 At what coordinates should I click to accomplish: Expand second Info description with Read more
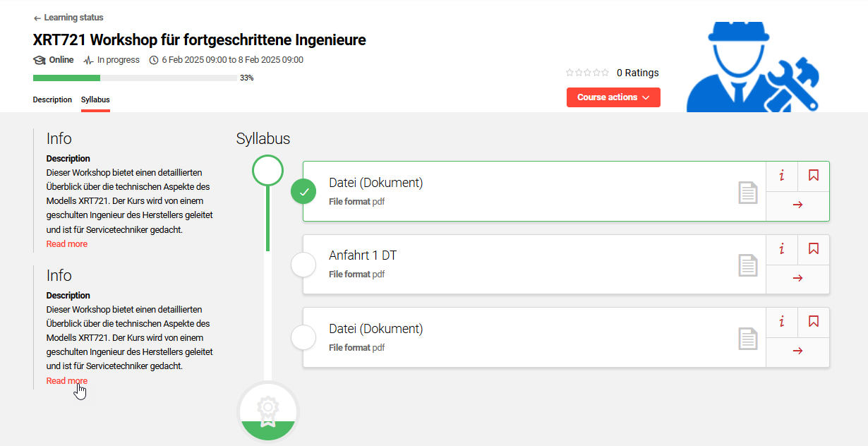67,381
